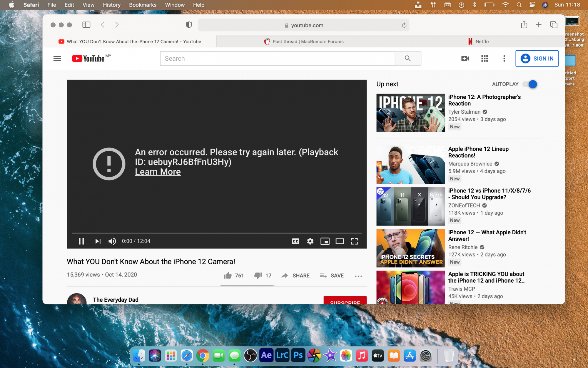This screenshot has height=368, width=588.
Task: Open Control Center in menu bar
Action: 532,5
